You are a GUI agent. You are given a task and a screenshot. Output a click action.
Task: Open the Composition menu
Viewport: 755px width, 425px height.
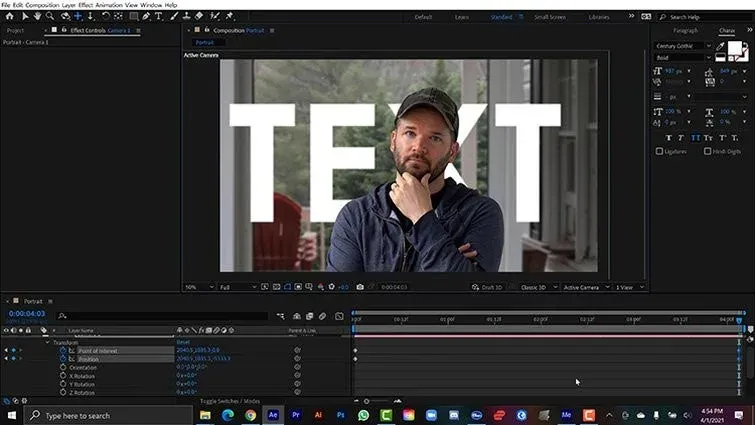(x=42, y=5)
